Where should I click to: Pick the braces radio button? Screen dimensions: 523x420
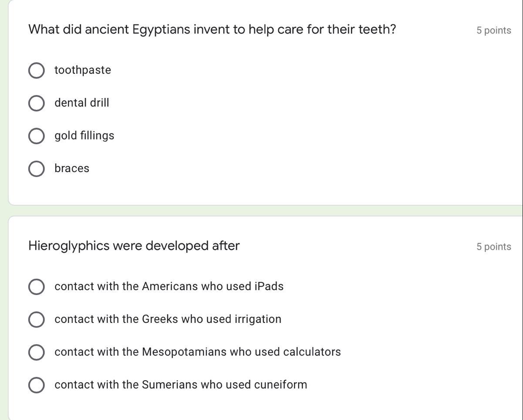pyautogui.click(x=36, y=169)
